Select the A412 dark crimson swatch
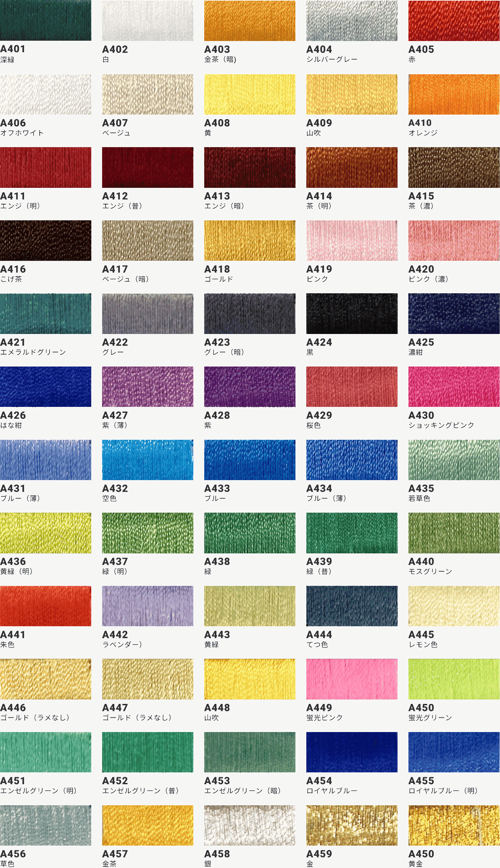500x868 pixels. pyautogui.click(x=148, y=167)
